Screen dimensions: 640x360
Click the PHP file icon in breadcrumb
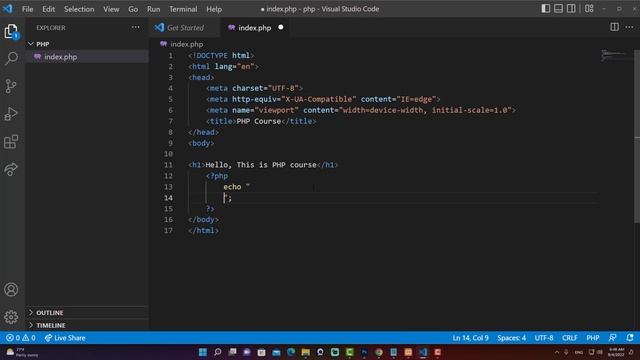coord(164,44)
